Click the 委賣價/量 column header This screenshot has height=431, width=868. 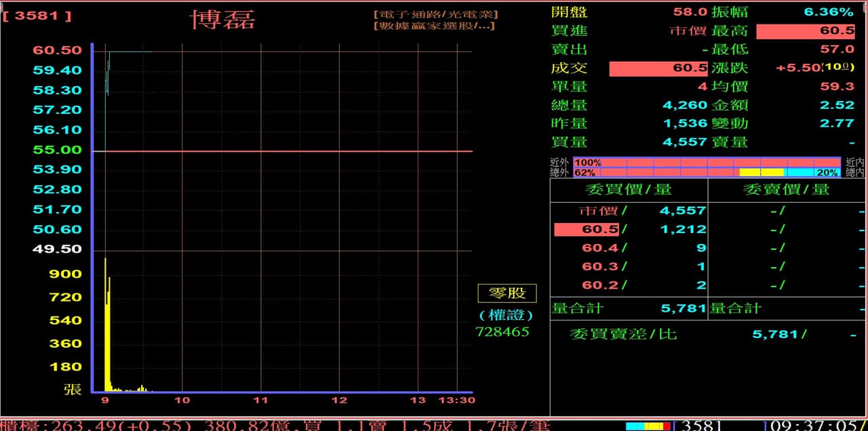787,189
